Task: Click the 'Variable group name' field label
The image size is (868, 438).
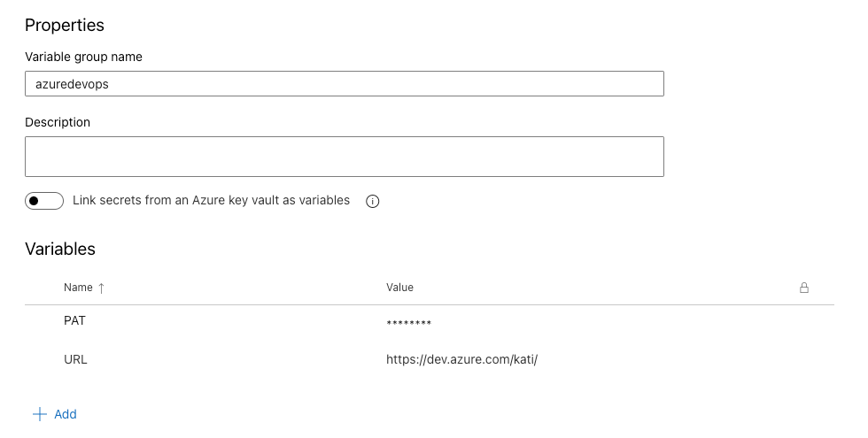Action: click(x=83, y=57)
